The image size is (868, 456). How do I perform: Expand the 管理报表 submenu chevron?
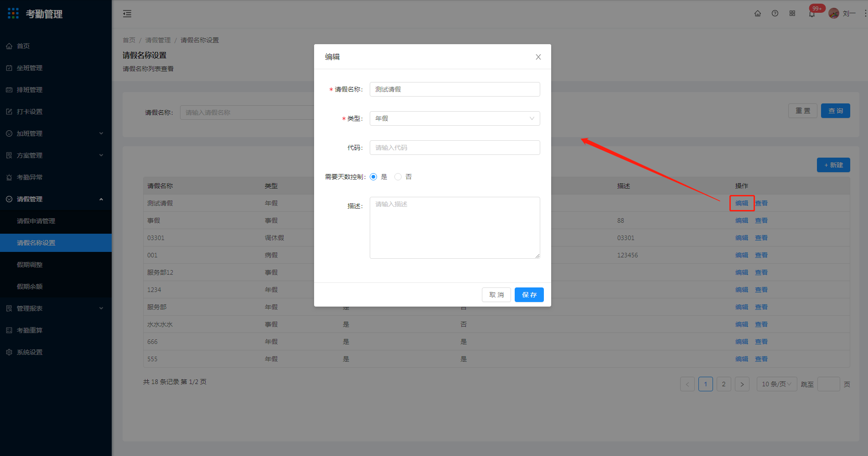(x=101, y=308)
